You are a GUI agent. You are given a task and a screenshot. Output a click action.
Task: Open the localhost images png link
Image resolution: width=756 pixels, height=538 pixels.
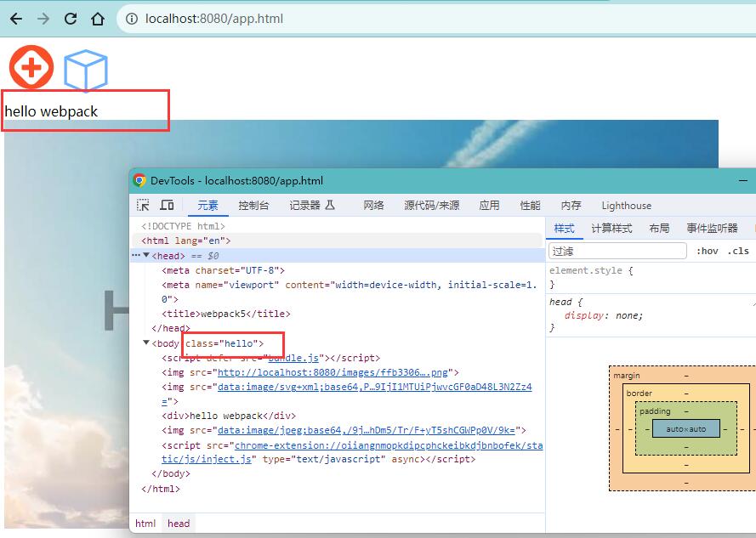pos(333,372)
